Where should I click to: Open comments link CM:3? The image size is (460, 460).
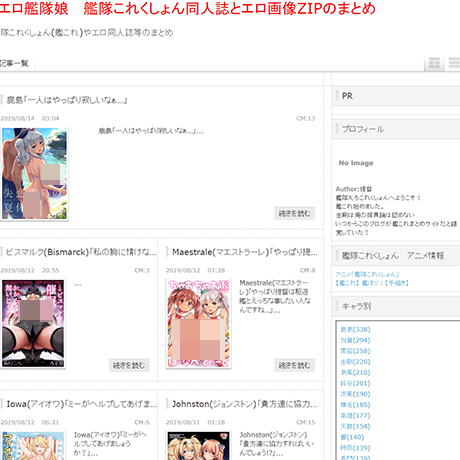pyautogui.click(x=142, y=270)
